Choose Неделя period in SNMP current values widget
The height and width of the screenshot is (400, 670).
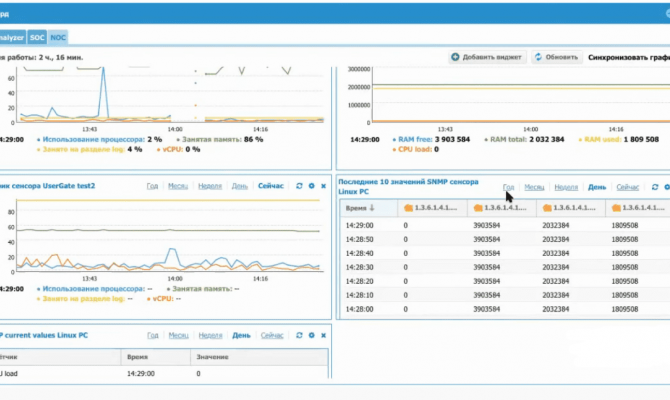(210, 335)
